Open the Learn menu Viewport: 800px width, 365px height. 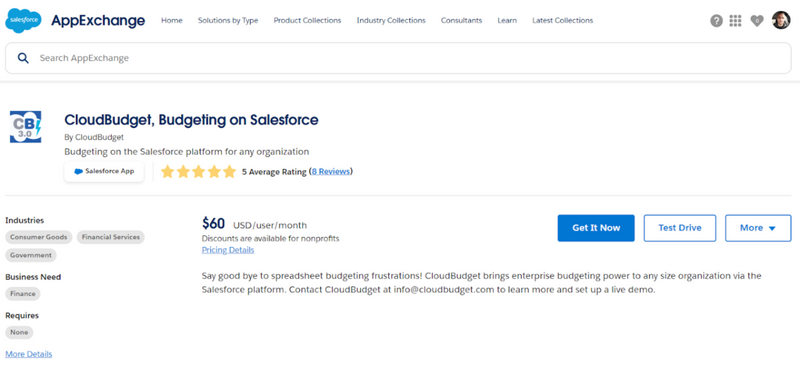tap(507, 20)
